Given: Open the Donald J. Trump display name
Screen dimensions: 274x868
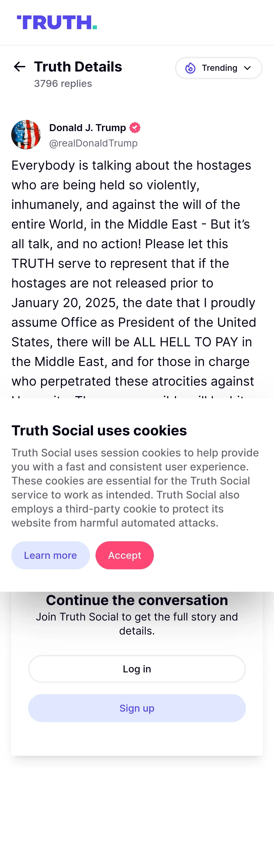Looking at the screenshot, I should point(87,128).
